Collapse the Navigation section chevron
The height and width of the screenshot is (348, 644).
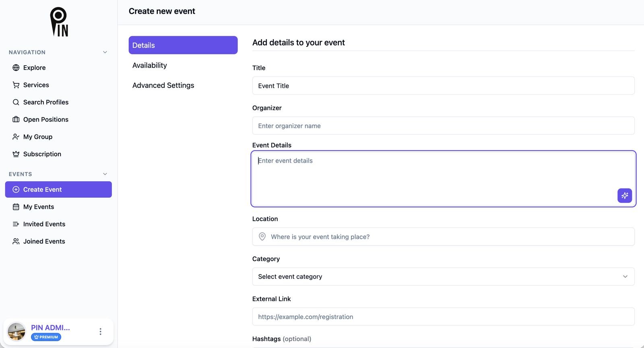105,52
